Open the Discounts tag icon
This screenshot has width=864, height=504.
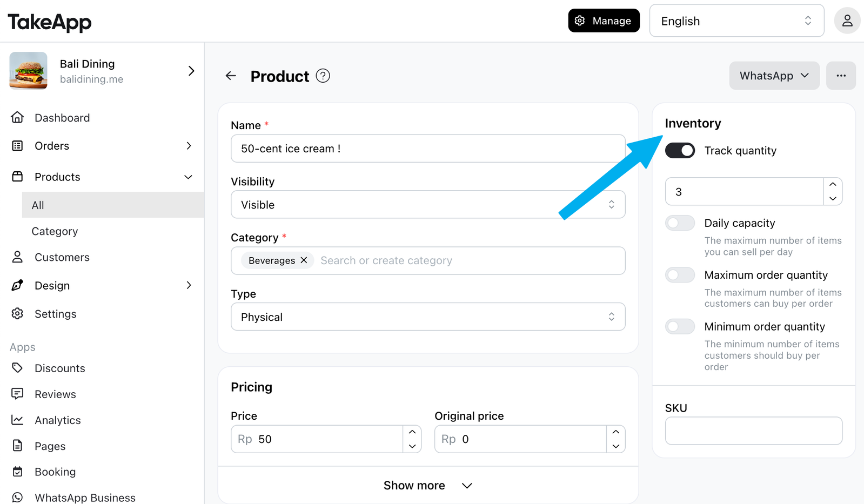tap(17, 368)
